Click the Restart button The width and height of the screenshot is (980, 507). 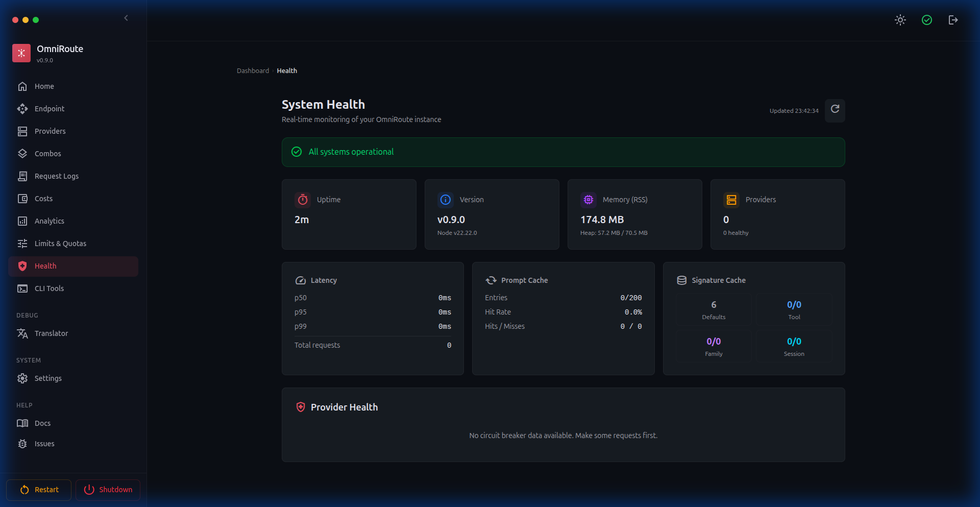39,490
